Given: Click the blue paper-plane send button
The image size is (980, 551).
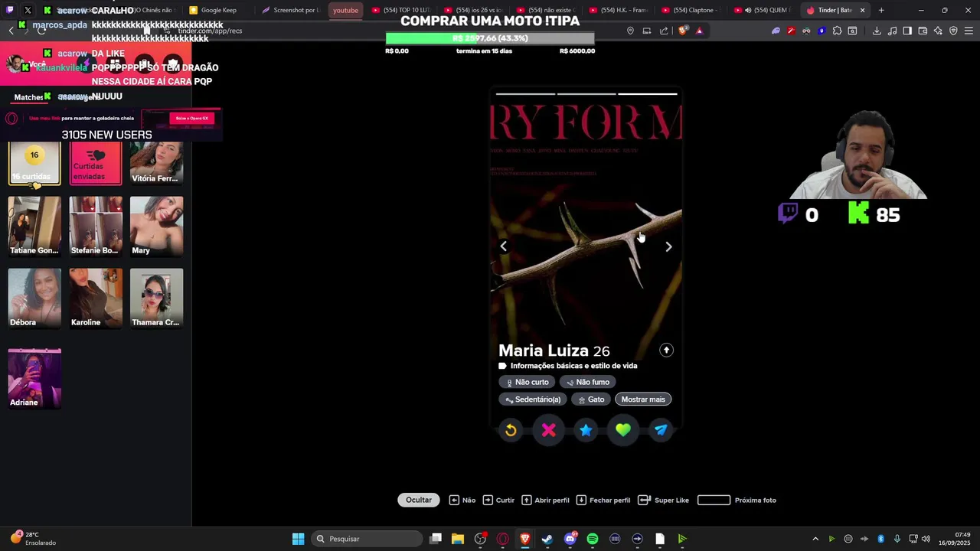Looking at the screenshot, I should [661, 430].
